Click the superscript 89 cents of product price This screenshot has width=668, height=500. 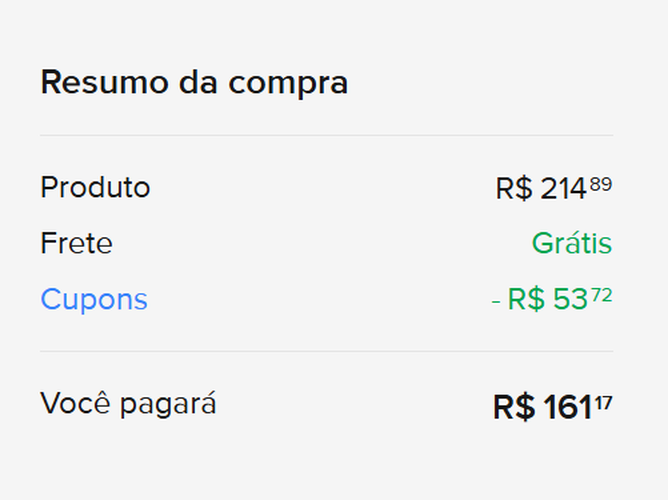click(601, 183)
